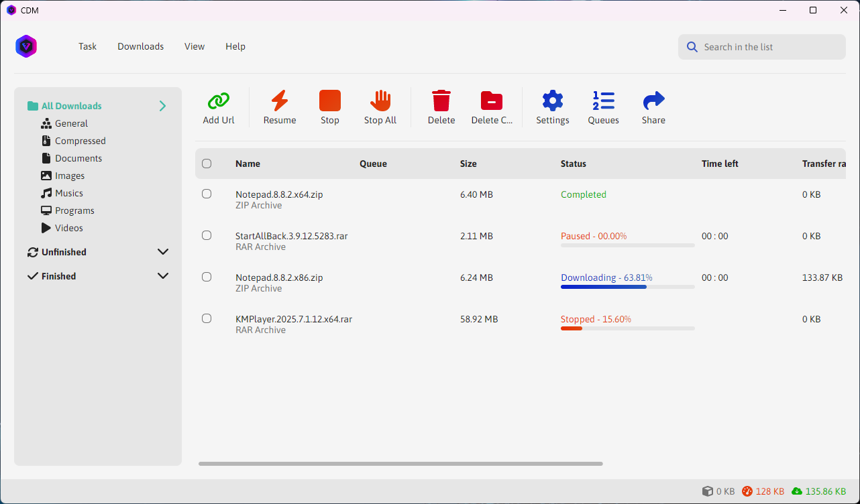
Task: Expand the Finished section chevron
Action: (x=162, y=276)
